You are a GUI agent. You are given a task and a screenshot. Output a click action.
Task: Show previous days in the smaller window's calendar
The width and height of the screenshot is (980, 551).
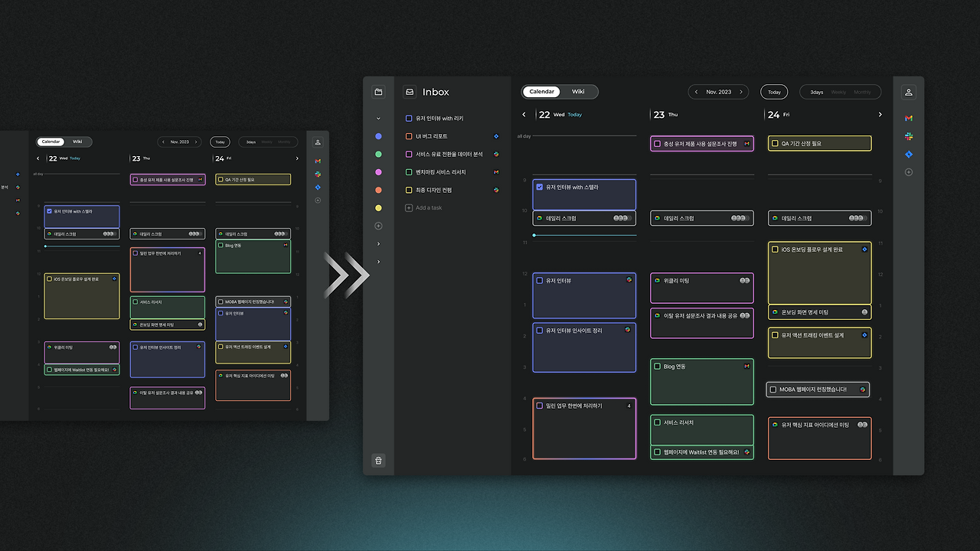[x=38, y=158]
